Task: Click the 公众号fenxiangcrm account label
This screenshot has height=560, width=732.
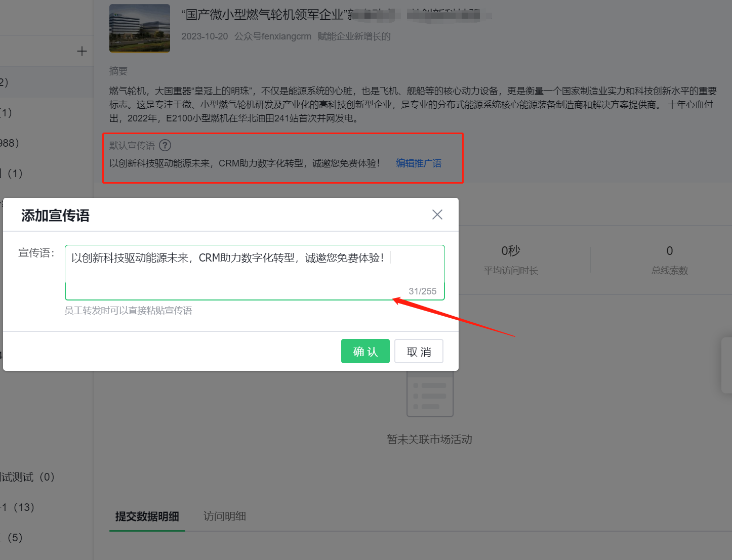Action: tap(273, 36)
